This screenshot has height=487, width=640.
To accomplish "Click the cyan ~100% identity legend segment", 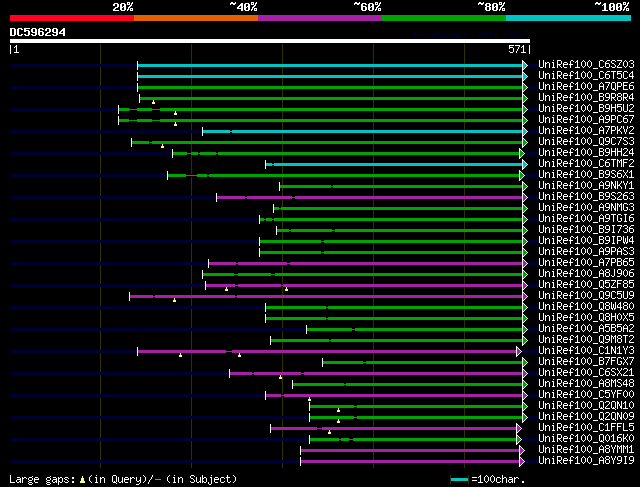I will click(569, 18).
